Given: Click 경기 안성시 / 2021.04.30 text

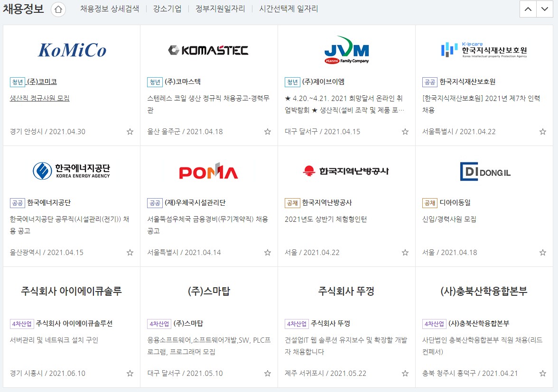Looking at the screenshot, I should click(x=47, y=131).
